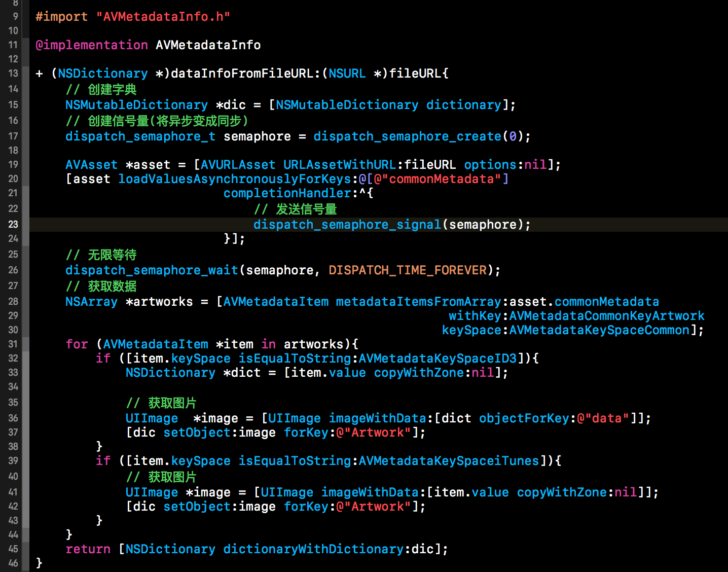
Task: Click the comment "// 获取数据"
Action: 101,287
